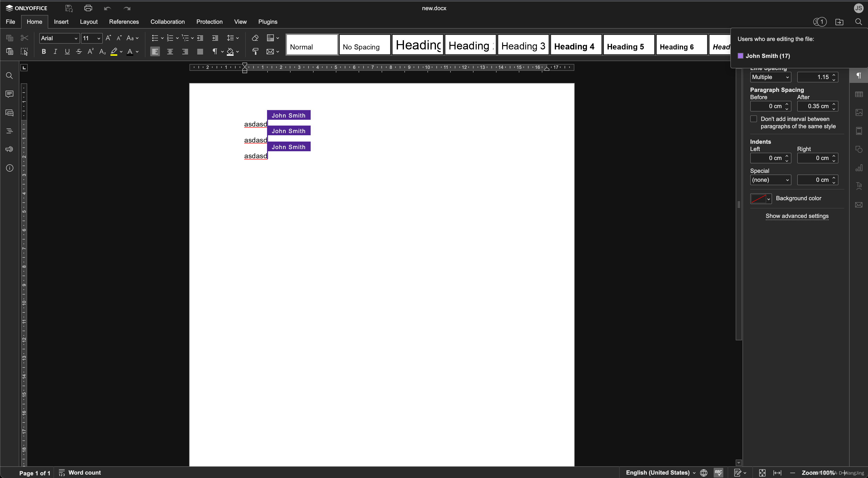Toggle strikethrough formatting
This screenshot has width=868, height=478.
[79, 51]
